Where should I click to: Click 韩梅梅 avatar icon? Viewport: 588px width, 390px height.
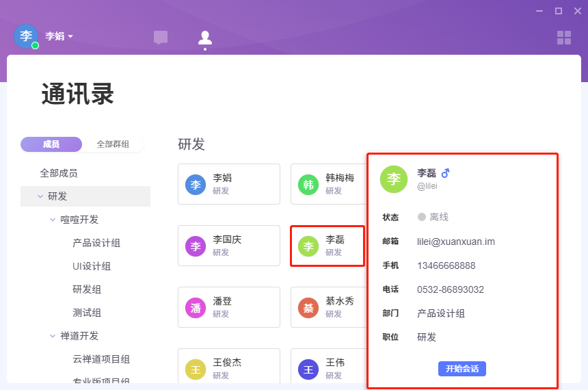coord(308,184)
